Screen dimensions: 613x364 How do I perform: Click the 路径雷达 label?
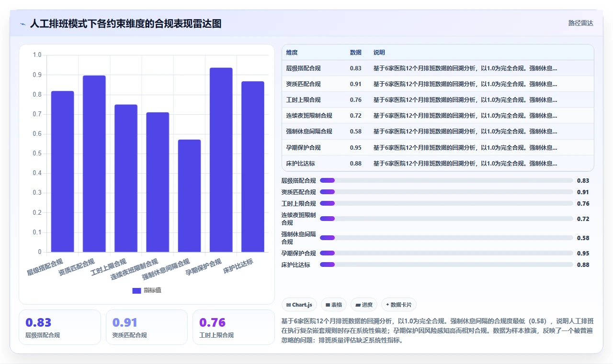tap(580, 23)
